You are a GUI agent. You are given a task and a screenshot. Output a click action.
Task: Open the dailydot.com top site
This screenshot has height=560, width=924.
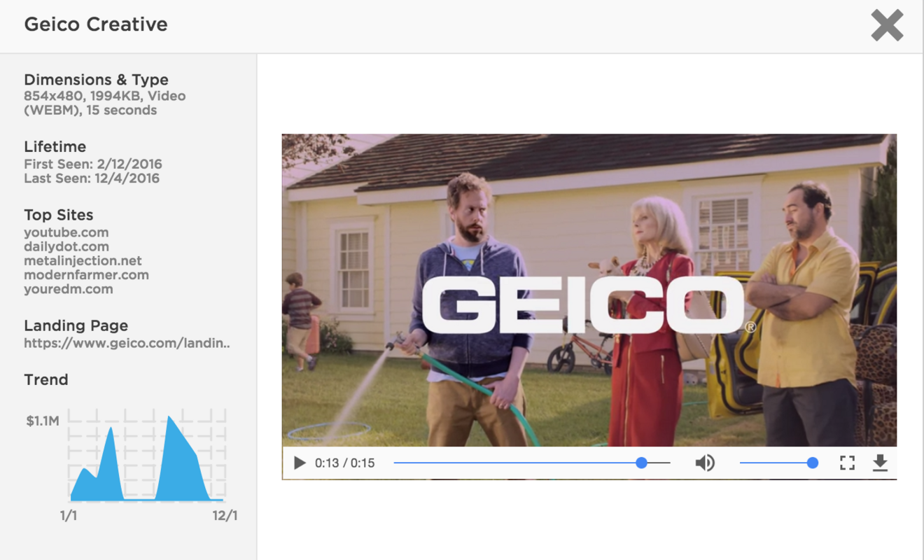point(66,246)
